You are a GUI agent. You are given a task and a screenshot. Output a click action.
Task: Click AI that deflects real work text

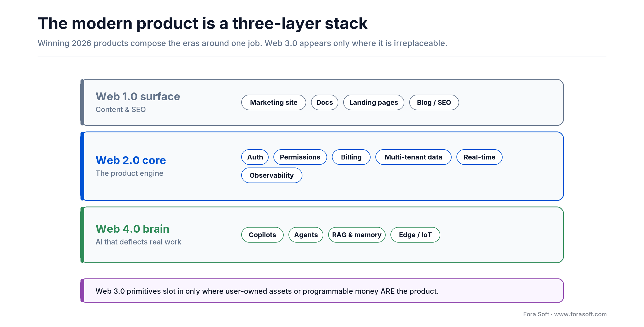(x=138, y=242)
